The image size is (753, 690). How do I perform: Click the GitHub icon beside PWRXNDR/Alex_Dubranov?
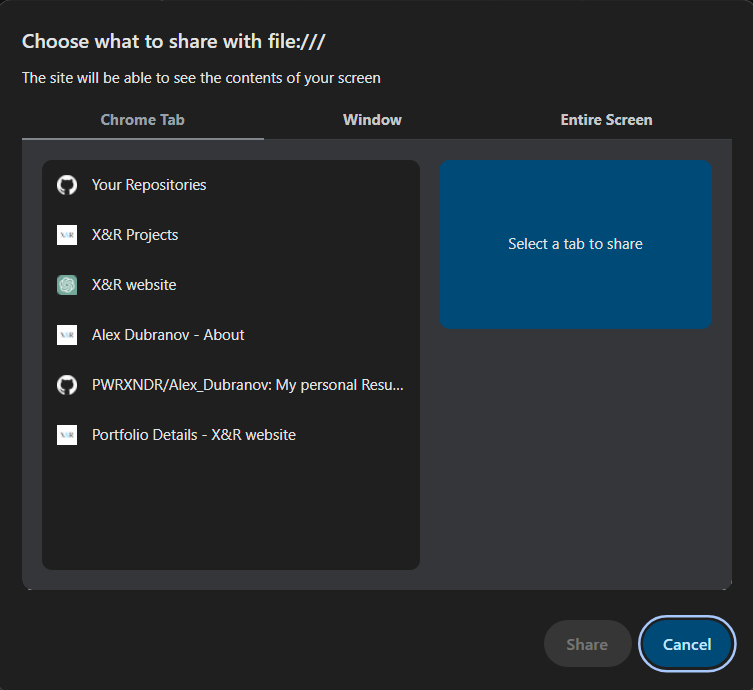click(x=67, y=385)
